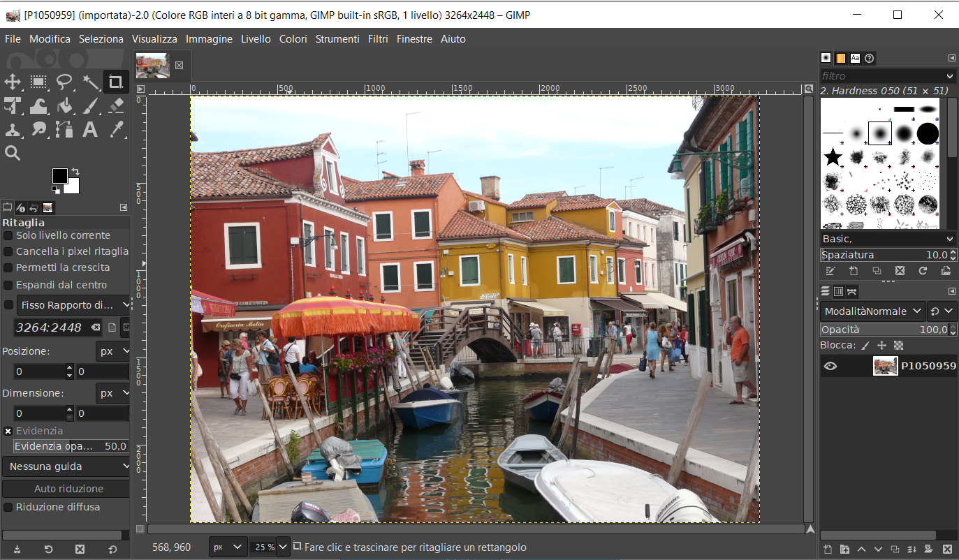Select the Clone stamp tool
This screenshot has height=560, width=959.
click(13, 129)
